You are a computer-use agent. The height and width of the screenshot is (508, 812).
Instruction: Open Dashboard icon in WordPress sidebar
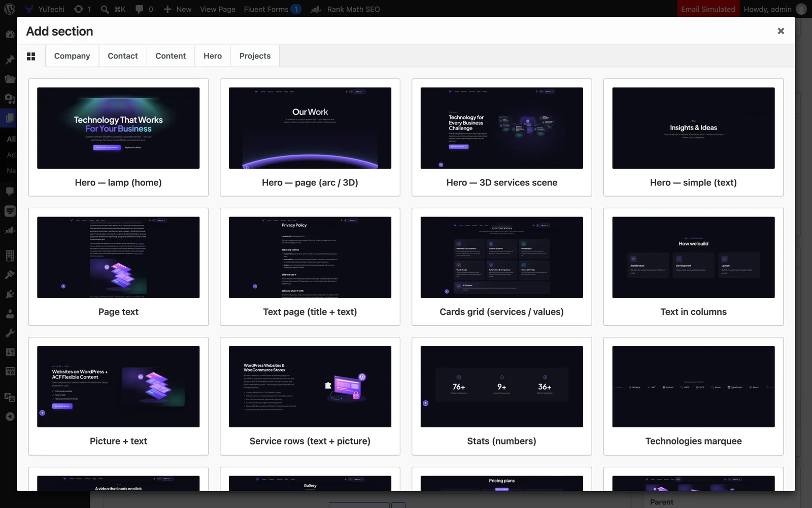pyautogui.click(x=10, y=35)
